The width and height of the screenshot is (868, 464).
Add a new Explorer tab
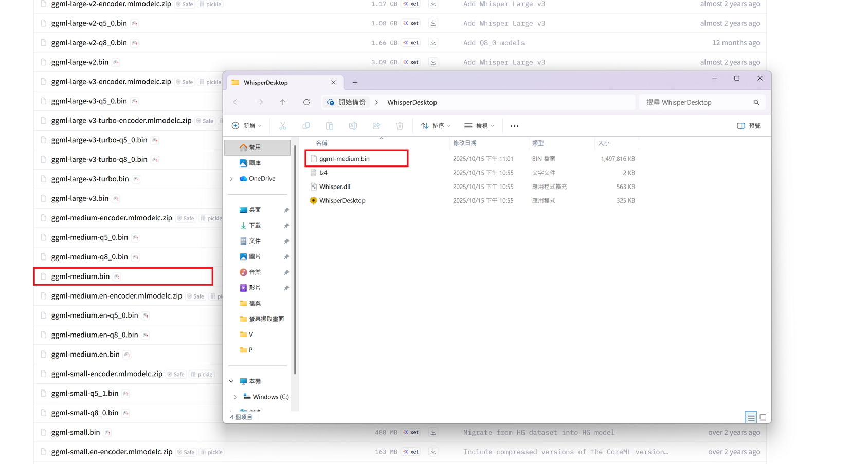(x=355, y=82)
